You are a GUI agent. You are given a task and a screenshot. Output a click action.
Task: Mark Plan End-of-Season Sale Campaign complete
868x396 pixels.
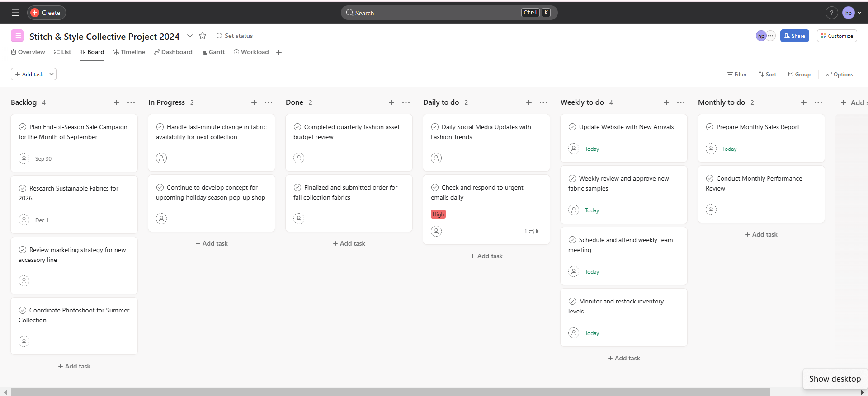pos(23,127)
